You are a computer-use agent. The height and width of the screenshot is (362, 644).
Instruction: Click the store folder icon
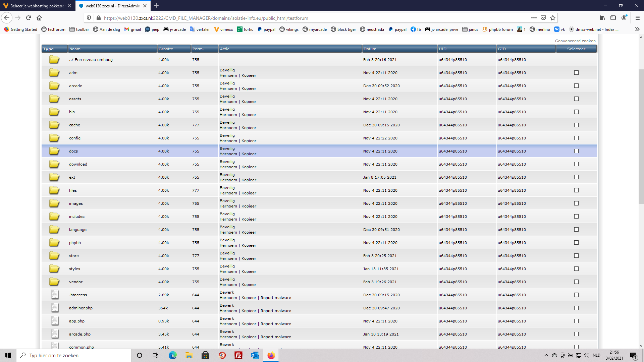[x=54, y=255]
